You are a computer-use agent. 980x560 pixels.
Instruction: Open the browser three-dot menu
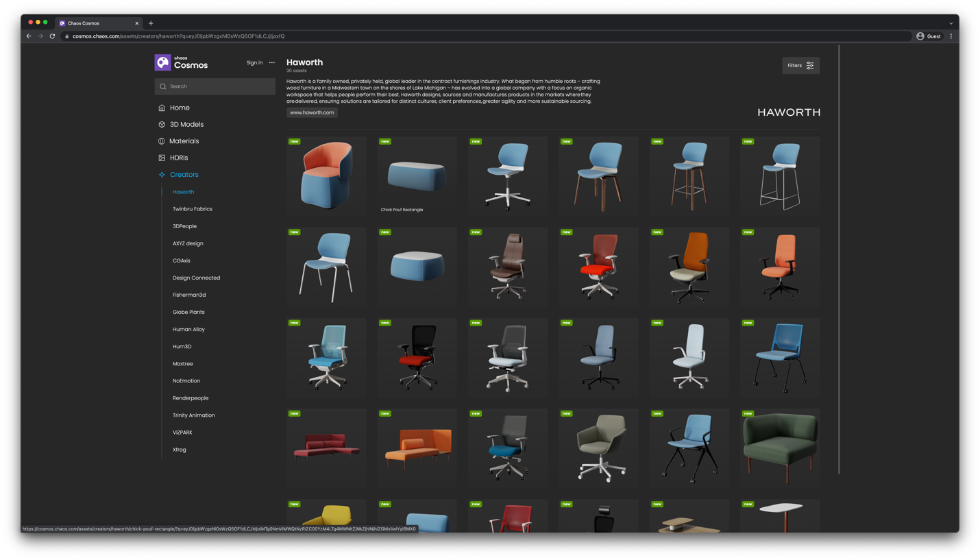[951, 36]
